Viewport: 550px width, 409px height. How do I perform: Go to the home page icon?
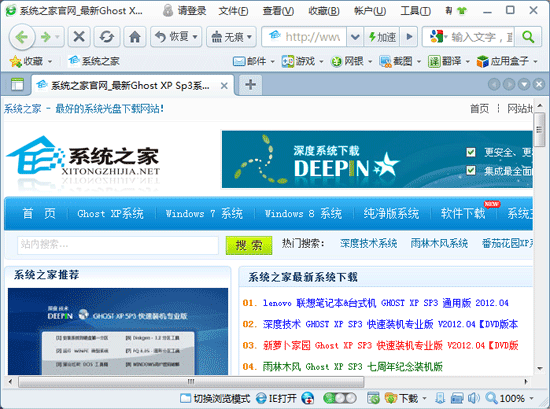point(135,37)
